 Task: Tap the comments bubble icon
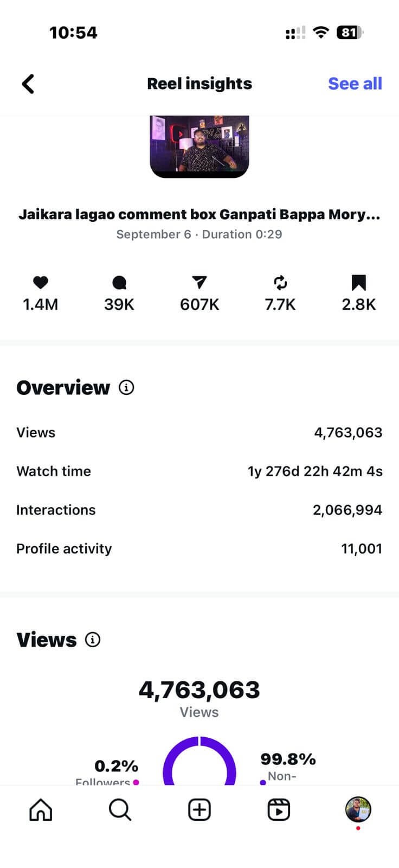[x=119, y=282]
